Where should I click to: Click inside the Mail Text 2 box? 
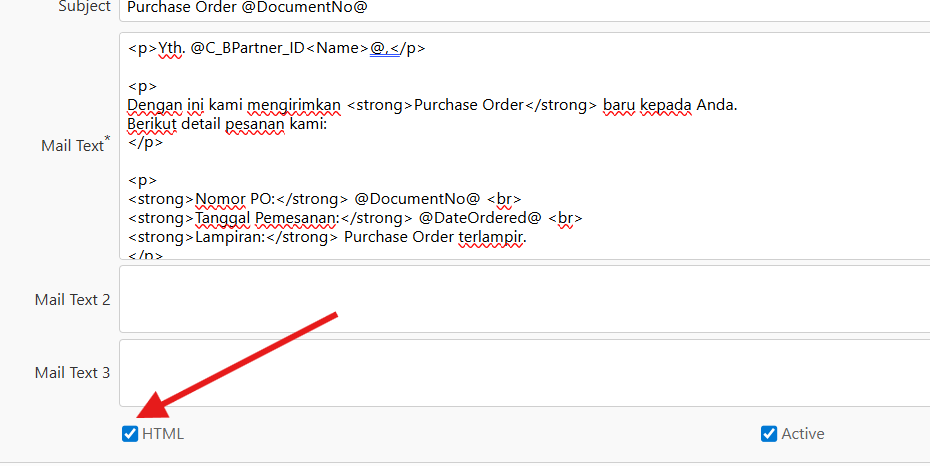520,299
